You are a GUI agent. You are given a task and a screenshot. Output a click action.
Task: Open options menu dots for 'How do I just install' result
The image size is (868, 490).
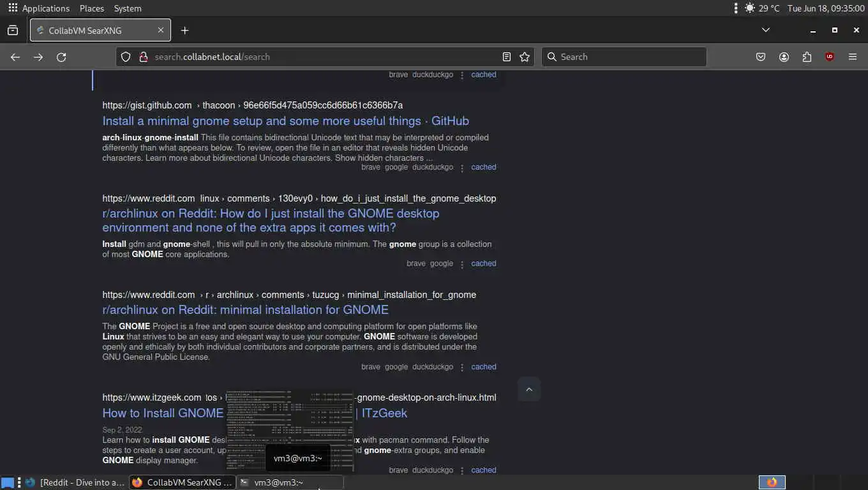462,264
